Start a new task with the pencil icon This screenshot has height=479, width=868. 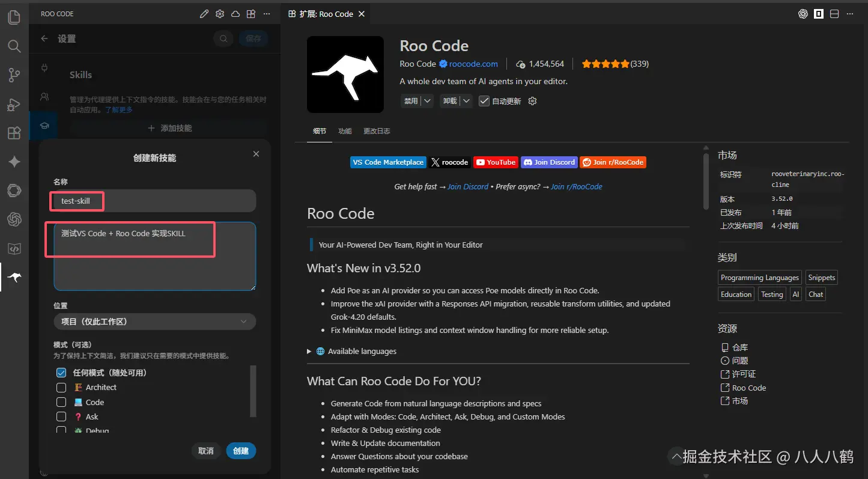click(x=204, y=14)
